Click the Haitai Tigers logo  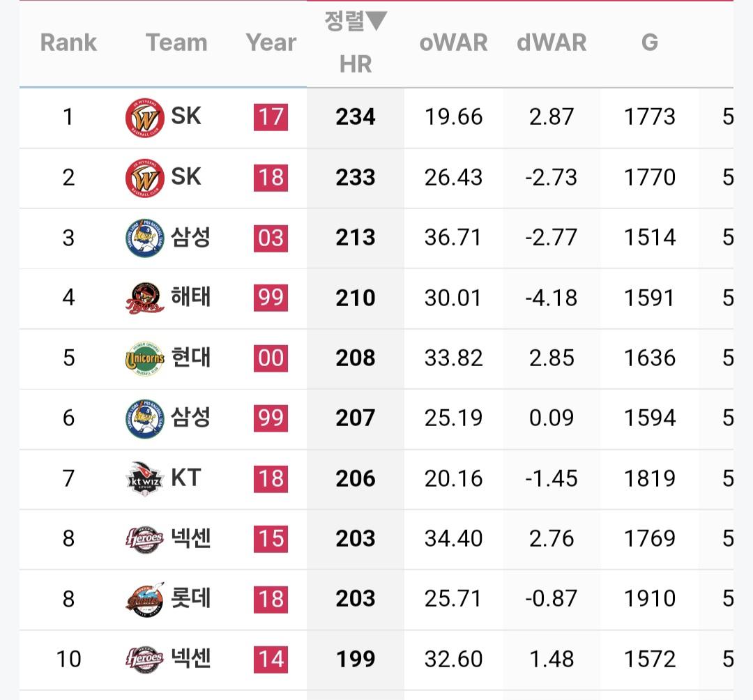pyautogui.click(x=144, y=298)
